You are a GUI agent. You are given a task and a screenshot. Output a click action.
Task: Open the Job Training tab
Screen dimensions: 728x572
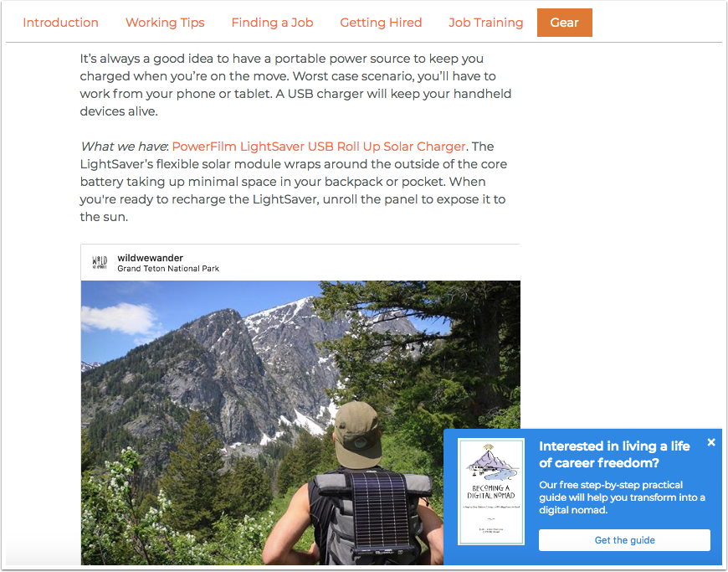[485, 23]
